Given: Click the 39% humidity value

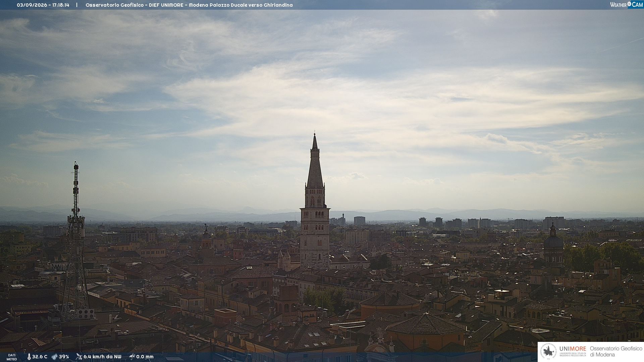Looking at the screenshot, I should [x=64, y=357].
